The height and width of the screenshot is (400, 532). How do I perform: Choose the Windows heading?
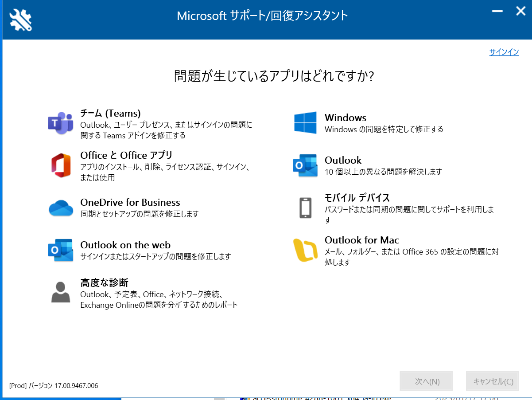(346, 118)
